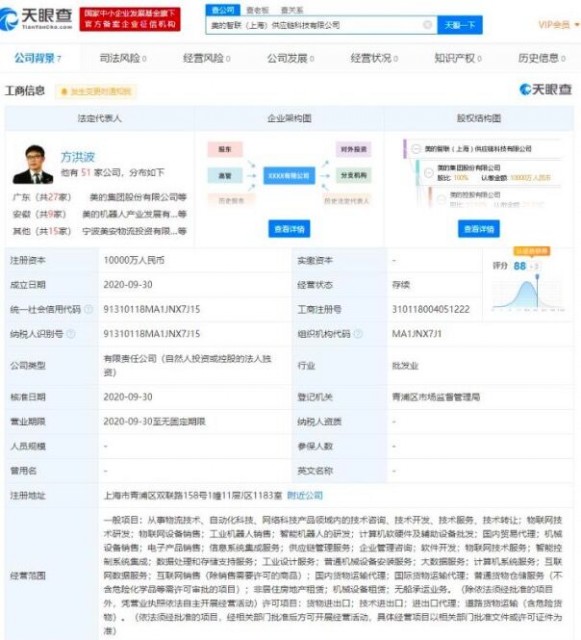
Task: Click the blue XXXX有限公司 center box
Action: 289,176
